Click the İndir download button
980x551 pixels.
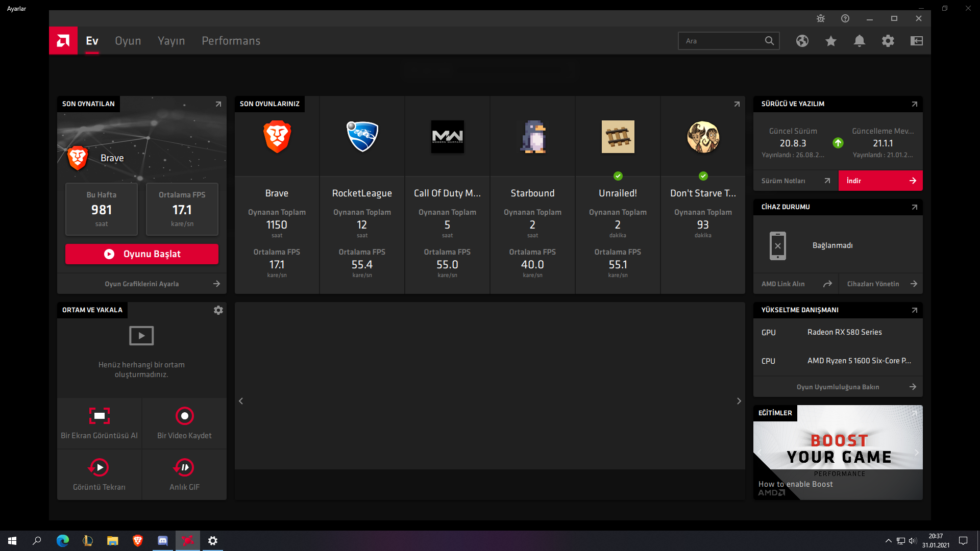(x=880, y=181)
